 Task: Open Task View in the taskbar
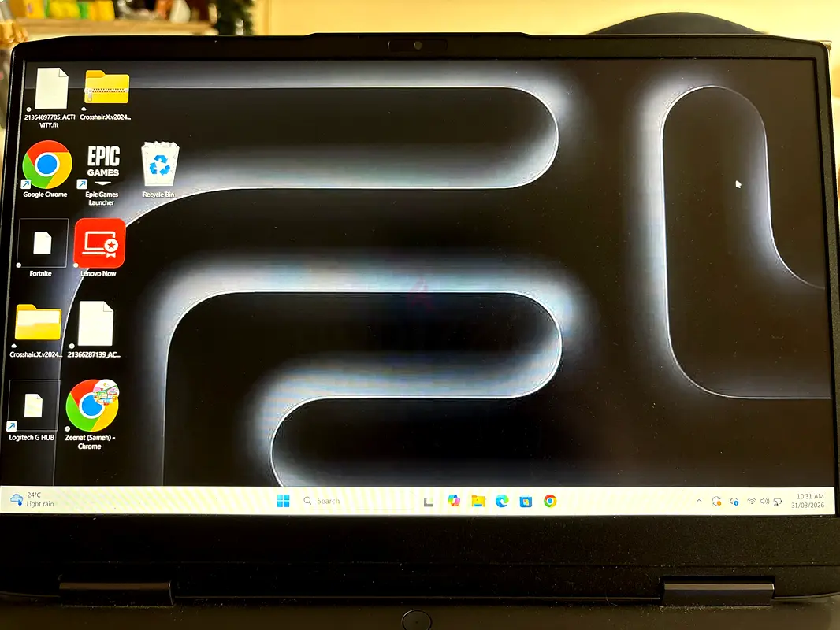(x=428, y=502)
